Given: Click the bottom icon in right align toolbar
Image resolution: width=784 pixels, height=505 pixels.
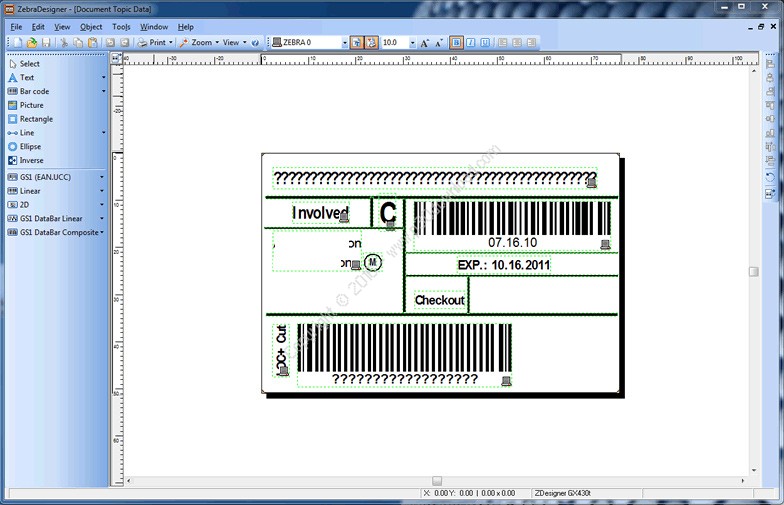Looking at the screenshot, I should (770, 194).
